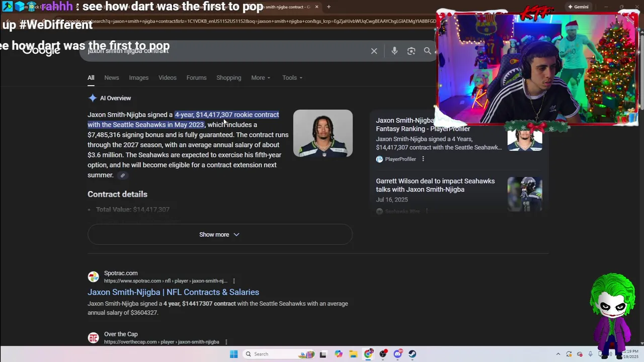Click the 'Contract details' heading
644x362 pixels.
click(117, 194)
